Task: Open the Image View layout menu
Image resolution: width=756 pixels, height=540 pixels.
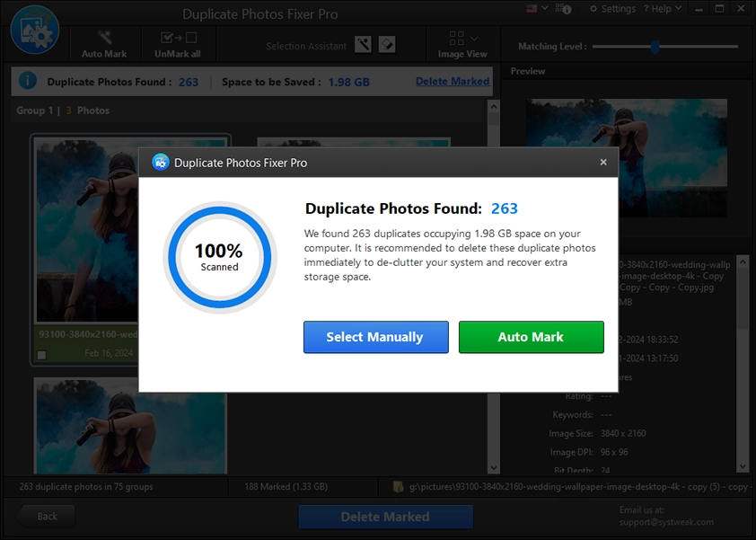Action: pyautogui.click(x=462, y=44)
